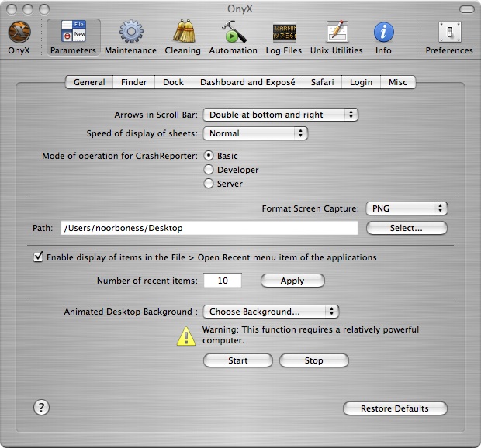The height and width of the screenshot is (448, 481).
Task: Click the Start button
Action: [x=238, y=360]
